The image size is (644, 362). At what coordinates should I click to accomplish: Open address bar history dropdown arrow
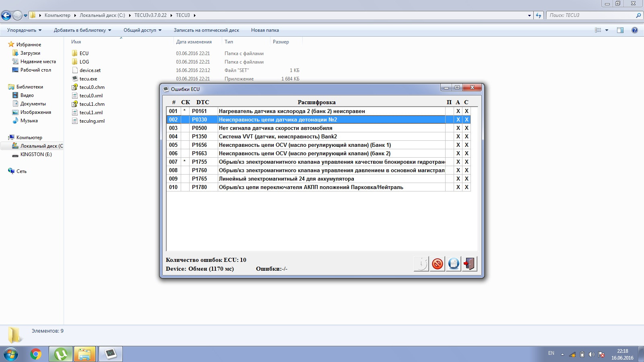(x=529, y=15)
